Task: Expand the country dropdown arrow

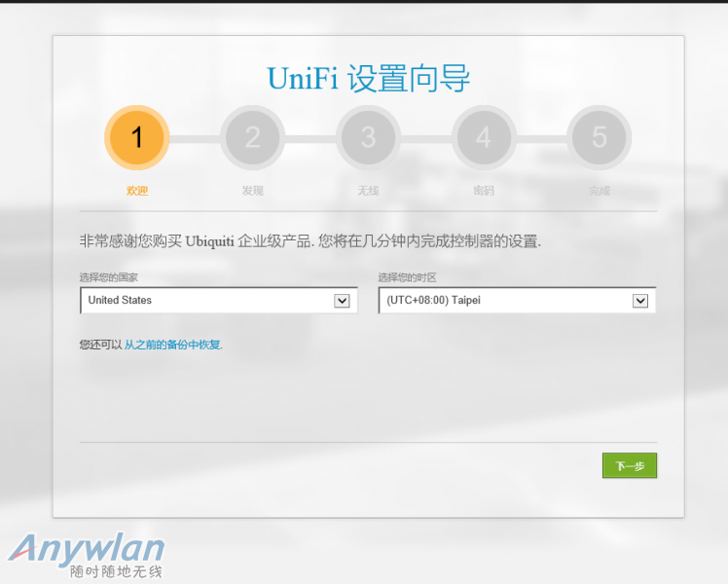Action: coord(342,301)
